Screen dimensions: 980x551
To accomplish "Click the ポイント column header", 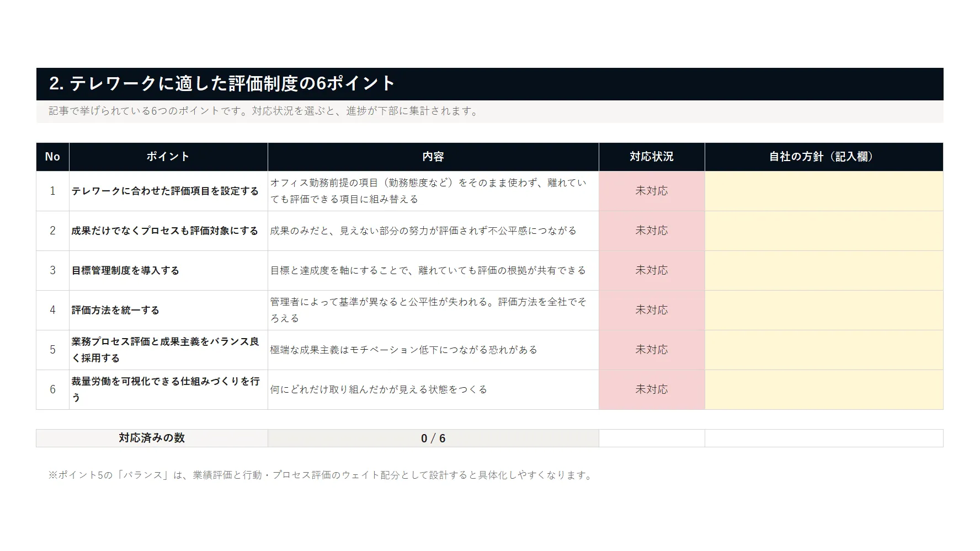I will pos(168,157).
